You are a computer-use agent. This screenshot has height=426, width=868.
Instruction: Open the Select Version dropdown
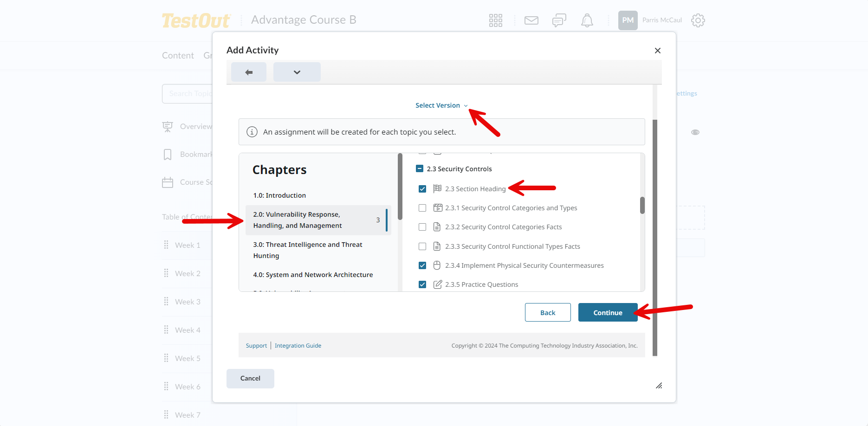pos(442,105)
